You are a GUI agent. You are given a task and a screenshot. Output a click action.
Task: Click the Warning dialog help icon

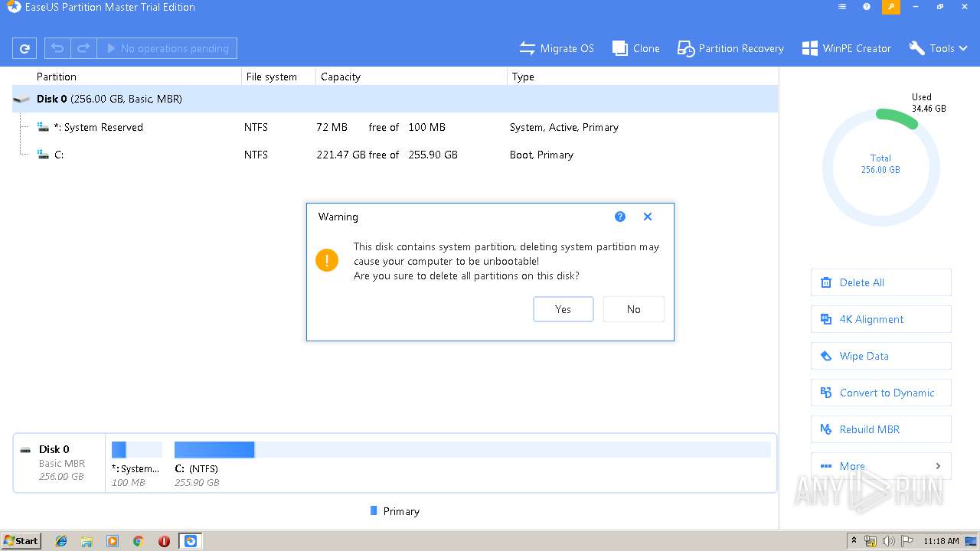620,217
